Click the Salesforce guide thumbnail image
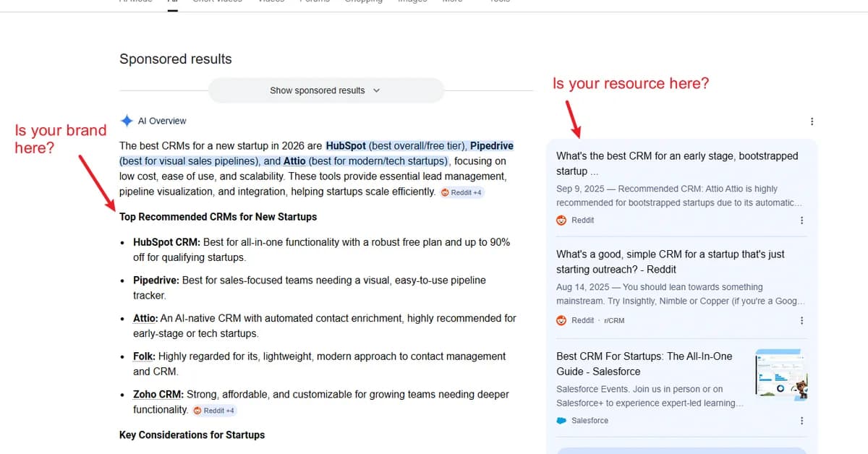This screenshot has width=868, height=454. [x=783, y=373]
